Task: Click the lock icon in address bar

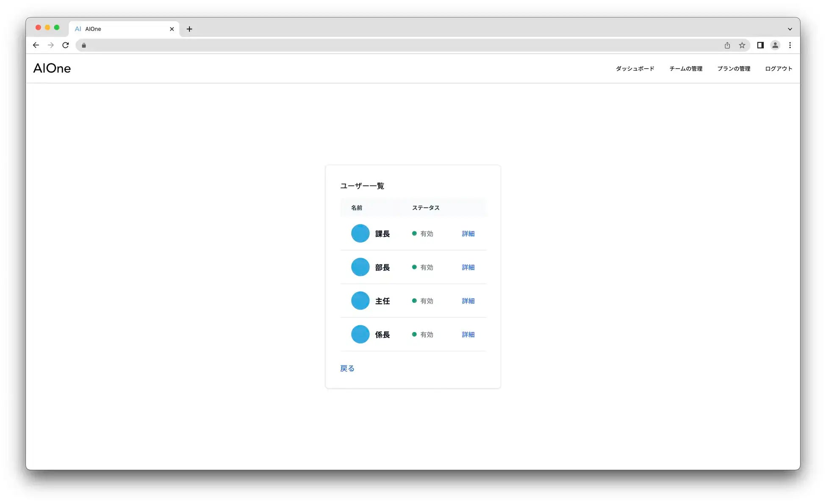Action: point(84,45)
